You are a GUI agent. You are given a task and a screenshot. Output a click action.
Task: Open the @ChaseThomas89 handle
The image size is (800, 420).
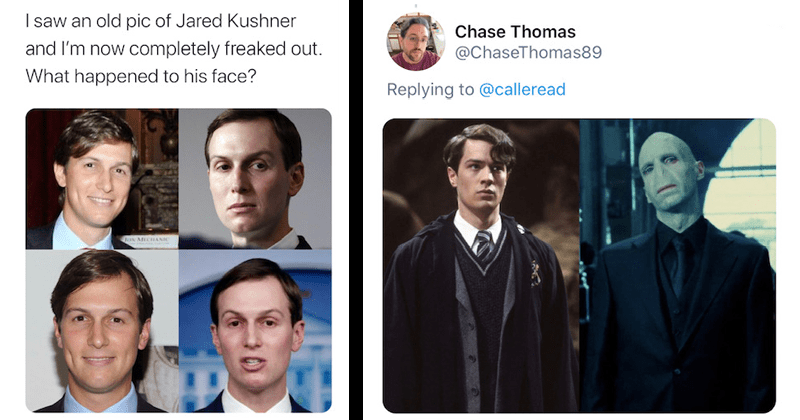[x=528, y=52]
